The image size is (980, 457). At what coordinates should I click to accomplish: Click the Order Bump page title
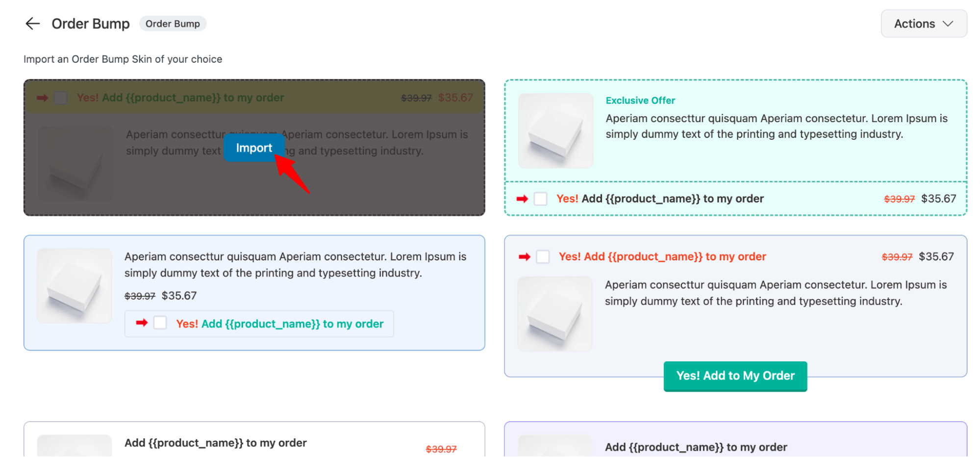91,24
